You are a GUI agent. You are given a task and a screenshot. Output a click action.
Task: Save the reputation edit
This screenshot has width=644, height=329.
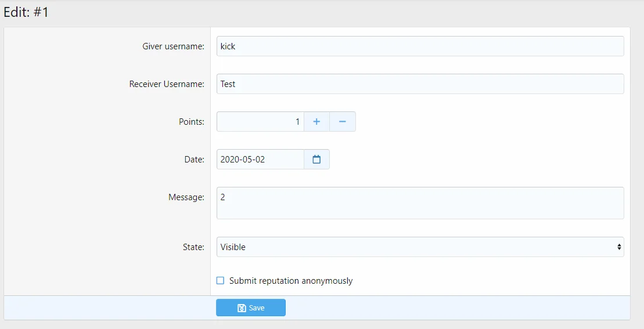[x=251, y=308]
